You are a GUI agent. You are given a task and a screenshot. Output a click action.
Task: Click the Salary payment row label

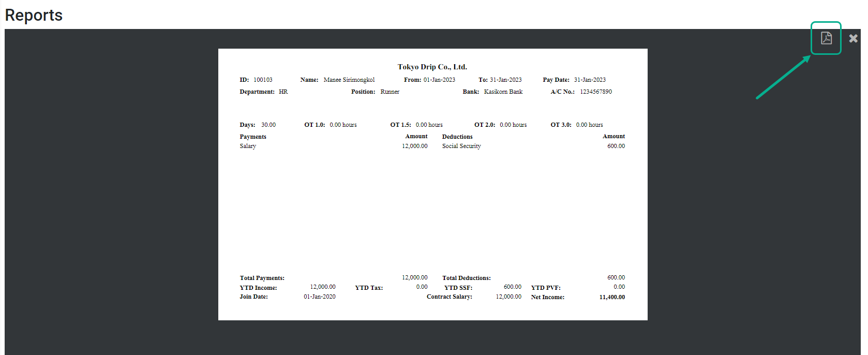coord(248,146)
